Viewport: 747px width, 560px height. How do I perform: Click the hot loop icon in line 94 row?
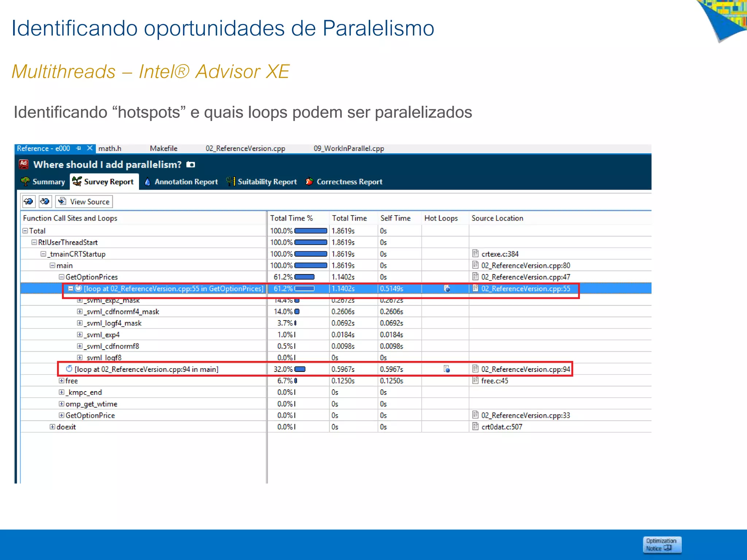point(447,369)
